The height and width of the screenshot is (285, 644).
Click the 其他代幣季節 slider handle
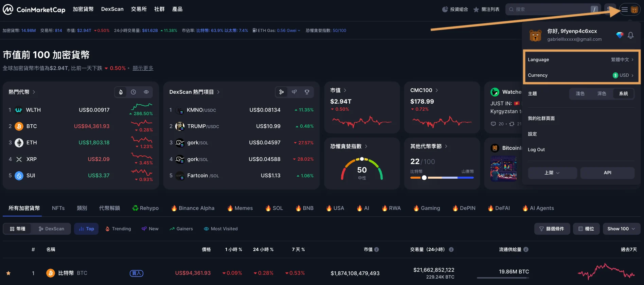(424, 178)
